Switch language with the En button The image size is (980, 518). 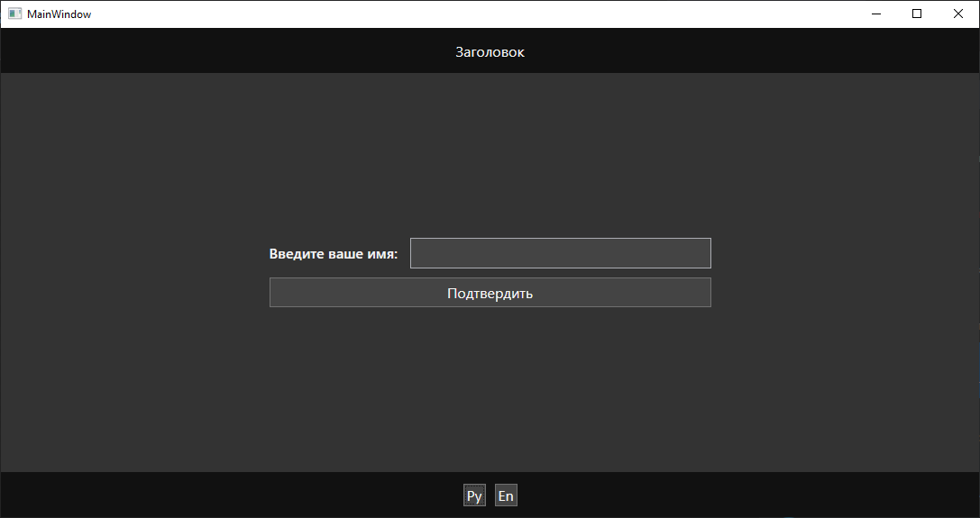click(506, 495)
